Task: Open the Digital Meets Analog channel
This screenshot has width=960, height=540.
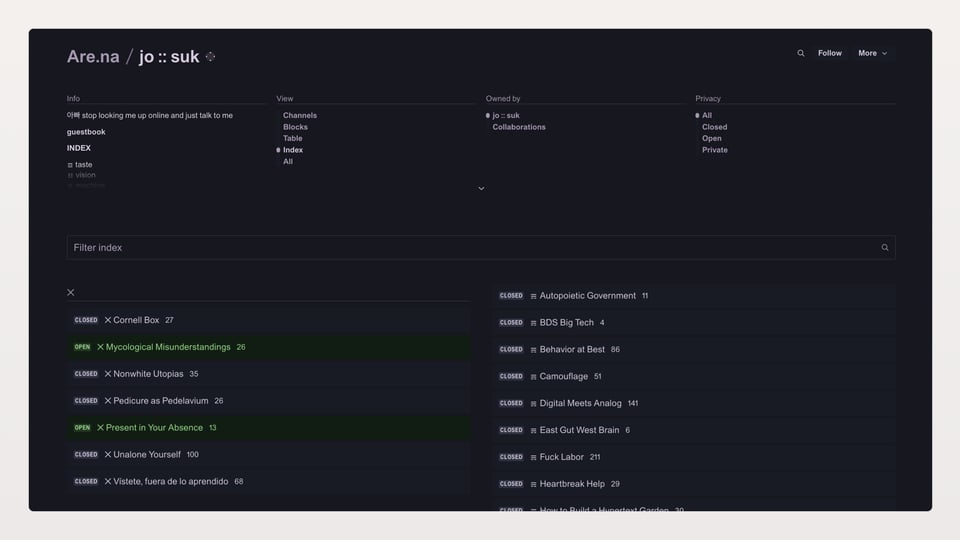Action: tap(580, 403)
